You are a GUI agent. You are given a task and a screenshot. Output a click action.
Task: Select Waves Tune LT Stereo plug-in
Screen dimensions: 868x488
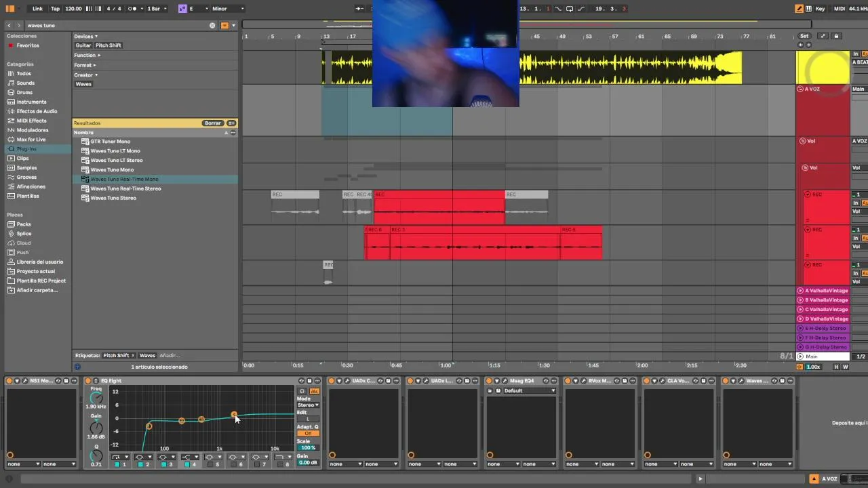pyautogui.click(x=116, y=161)
